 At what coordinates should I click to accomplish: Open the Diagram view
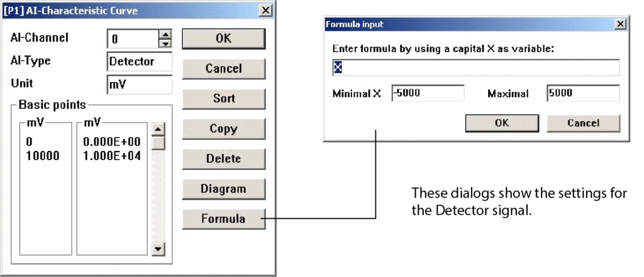tap(223, 189)
